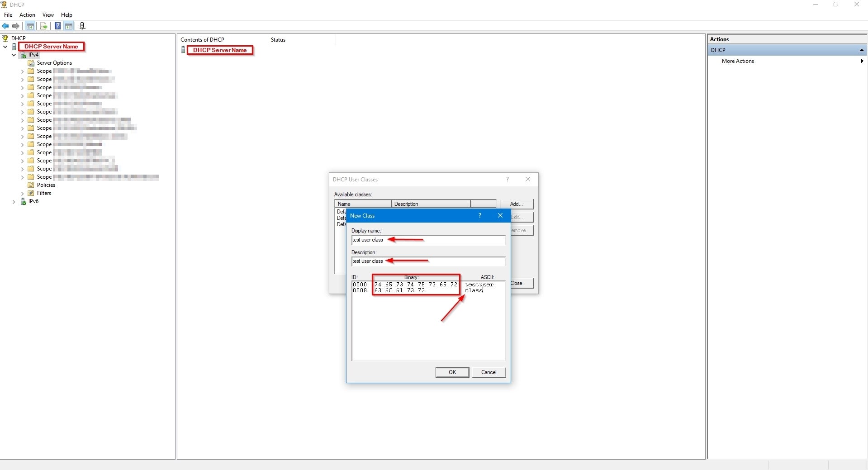Click the Filters icon in the tree
This screenshot has height=470, width=868.
(31, 193)
